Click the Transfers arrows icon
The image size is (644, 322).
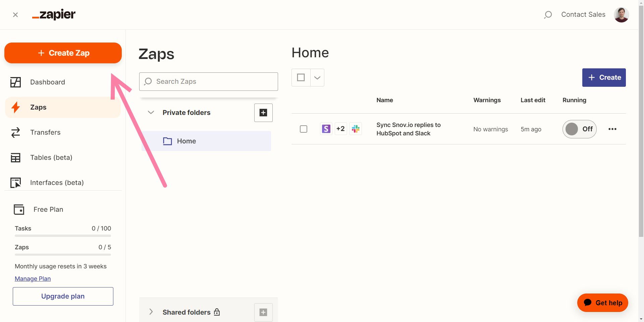click(15, 132)
